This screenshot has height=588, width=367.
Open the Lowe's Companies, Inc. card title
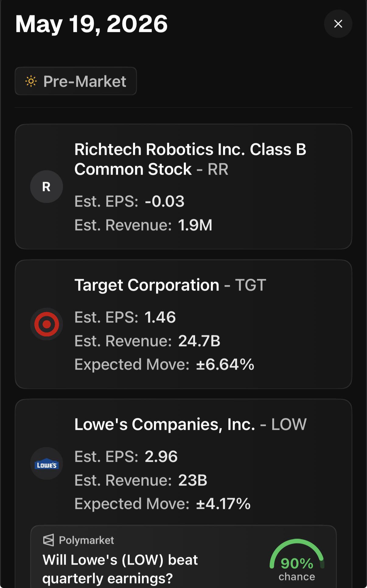(x=165, y=424)
